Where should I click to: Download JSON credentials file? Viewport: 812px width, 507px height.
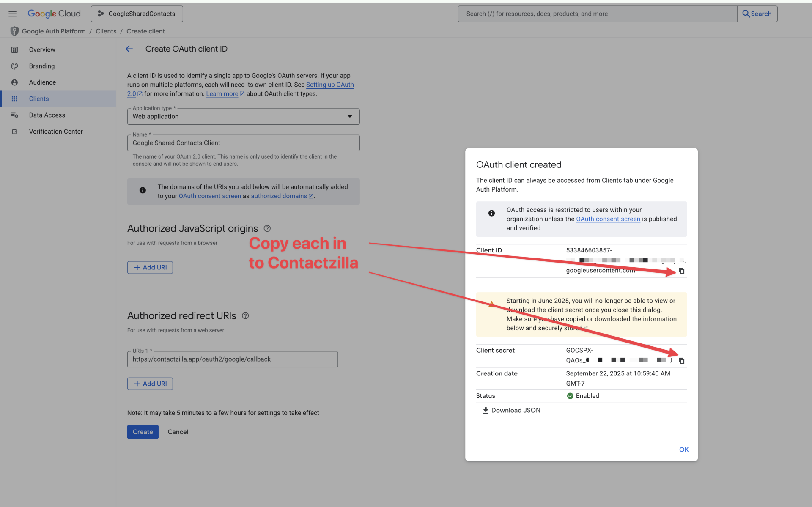[511, 410]
